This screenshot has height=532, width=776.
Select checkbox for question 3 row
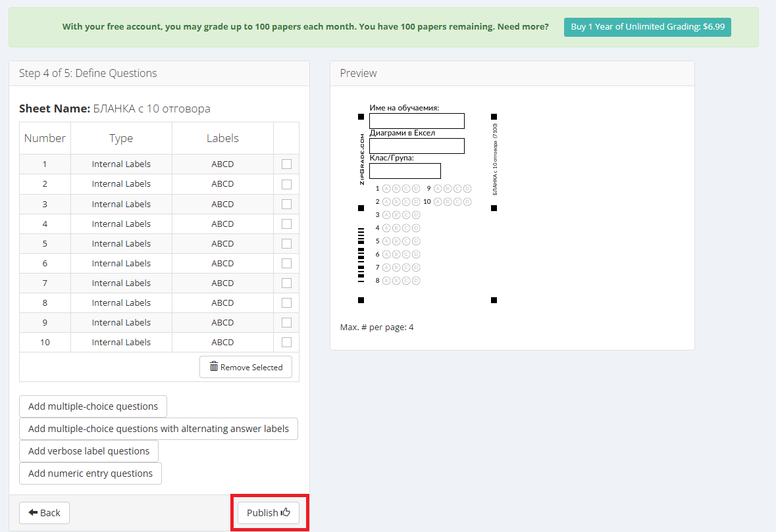pyautogui.click(x=286, y=204)
